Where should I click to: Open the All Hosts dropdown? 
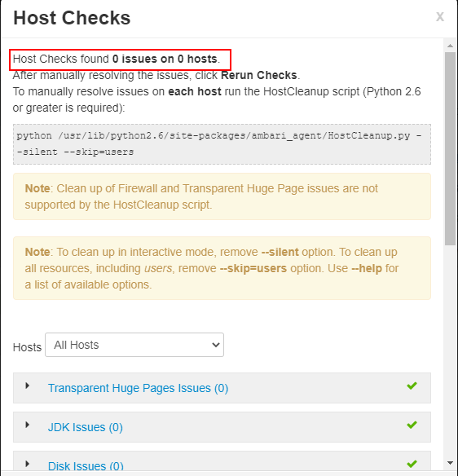pos(134,345)
